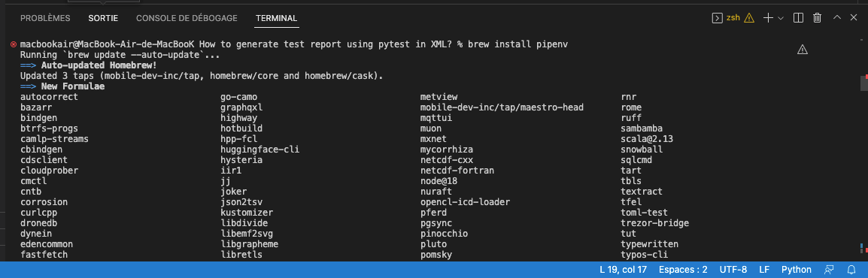Click 'Running brew update --auto-update' line
The image size is (868, 278).
(x=120, y=55)
